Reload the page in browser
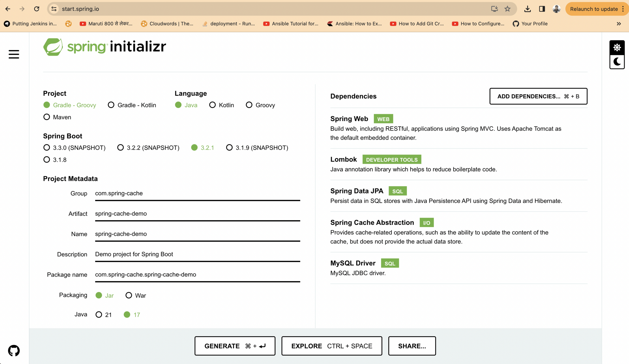This screenshot has height=364, width=629. [x=37, y=9]
